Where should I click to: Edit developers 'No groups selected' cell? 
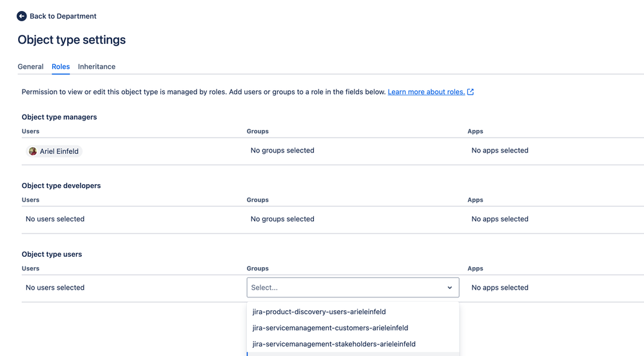pyautogui.click(x=282, y=219)
